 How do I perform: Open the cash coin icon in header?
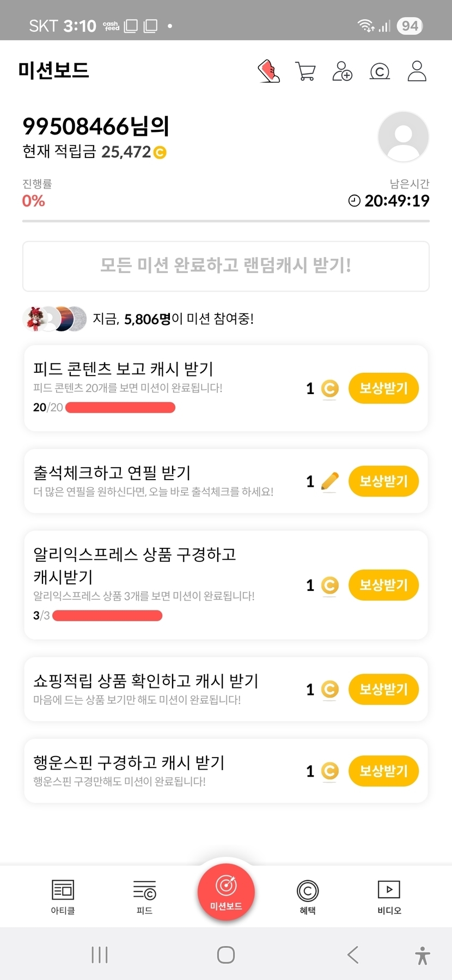(380, 71)
